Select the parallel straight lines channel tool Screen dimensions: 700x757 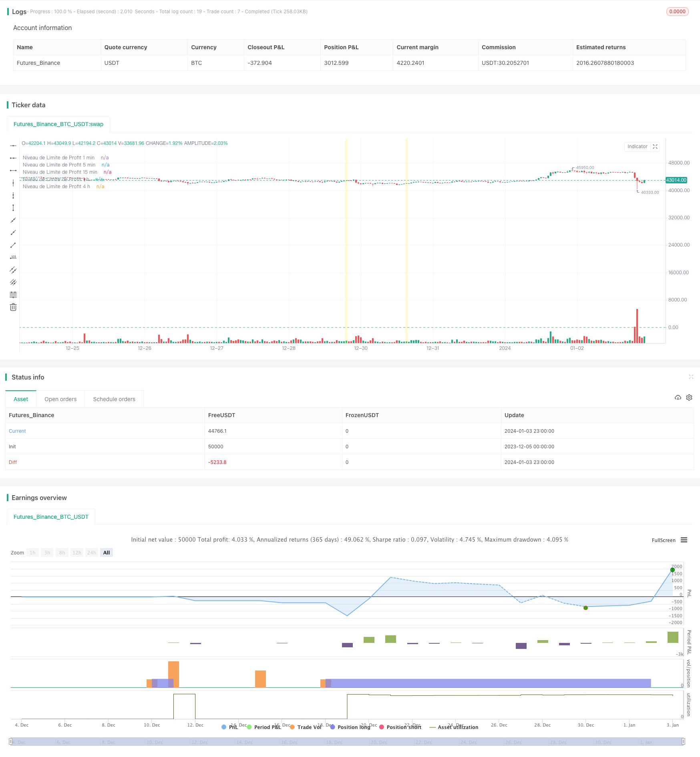point(13,270)
